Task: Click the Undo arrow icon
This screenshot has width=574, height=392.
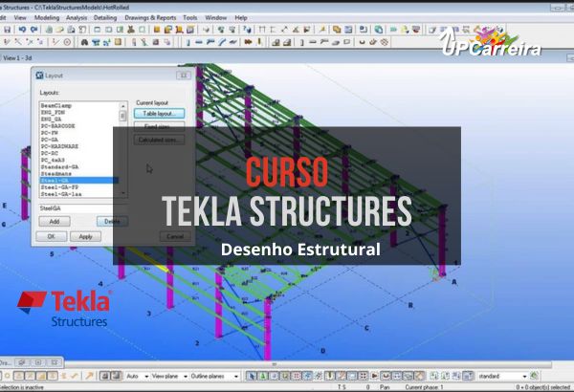Action: click(22, 30)
